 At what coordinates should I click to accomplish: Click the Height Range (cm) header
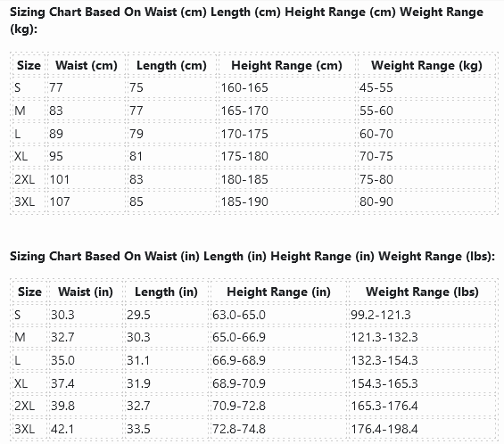coord(286,65)
